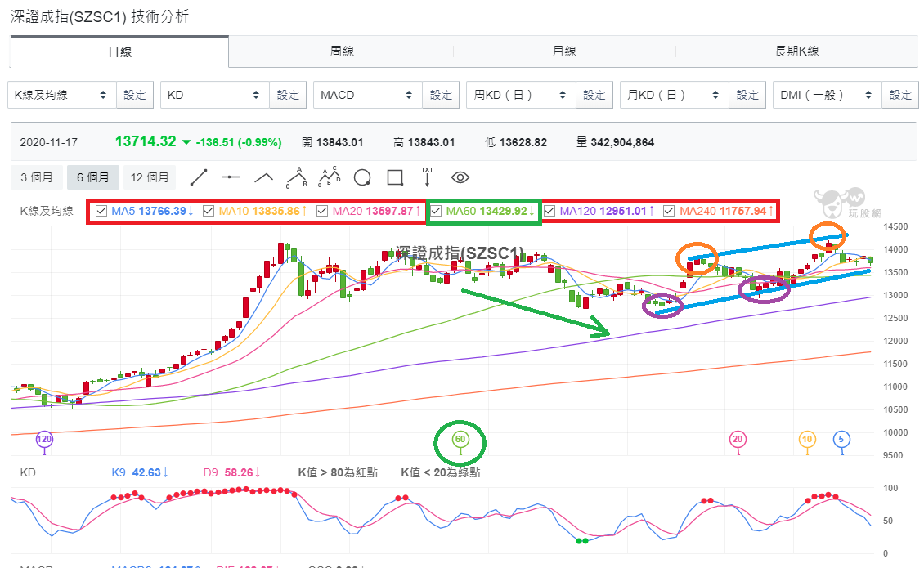Select the circle drawing tool

[361, 177]
